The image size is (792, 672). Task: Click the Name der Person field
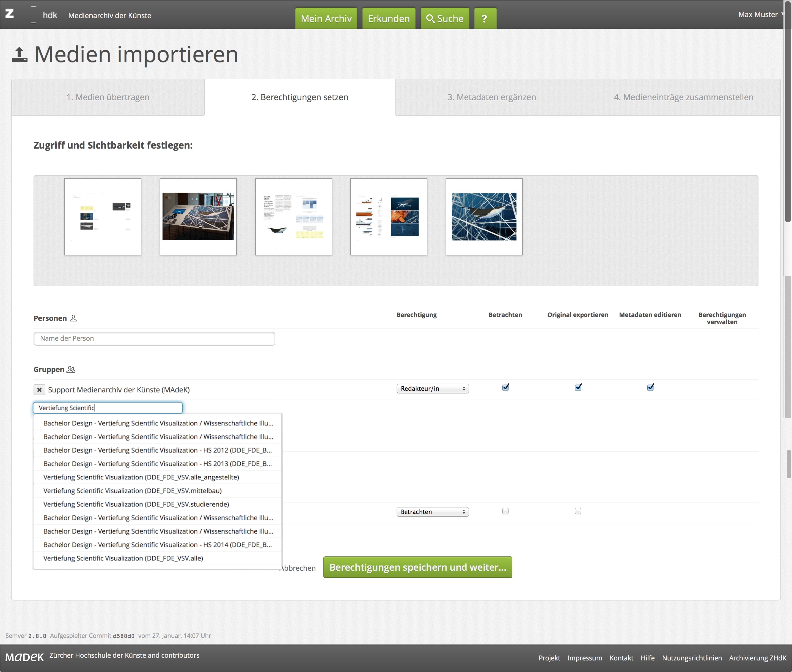pos(154,338)
